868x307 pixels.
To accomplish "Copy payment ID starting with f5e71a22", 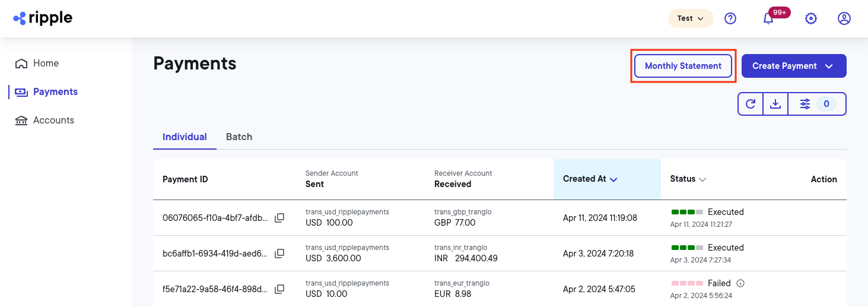I will pos(279,289).
